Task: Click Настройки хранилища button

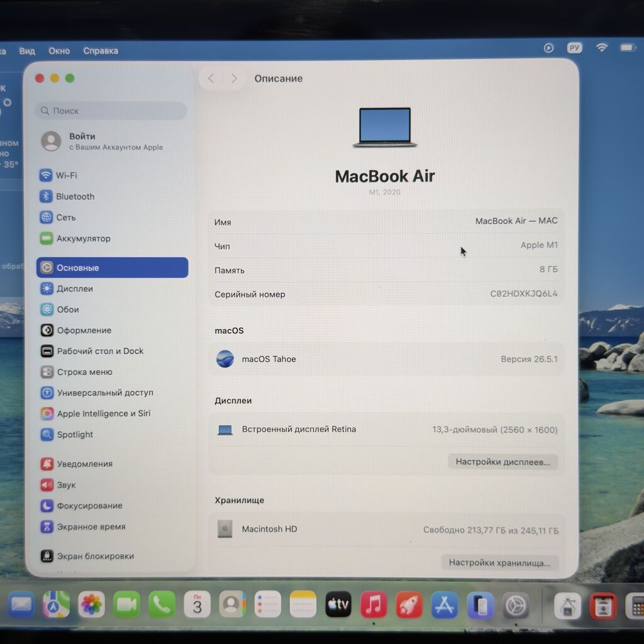Action: click(499, 562)
